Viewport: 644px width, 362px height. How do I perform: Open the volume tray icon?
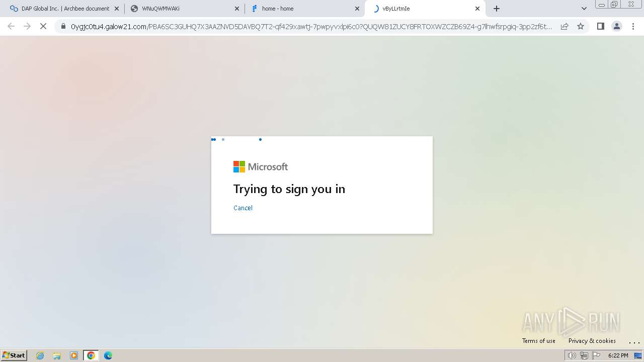(572, 355)
